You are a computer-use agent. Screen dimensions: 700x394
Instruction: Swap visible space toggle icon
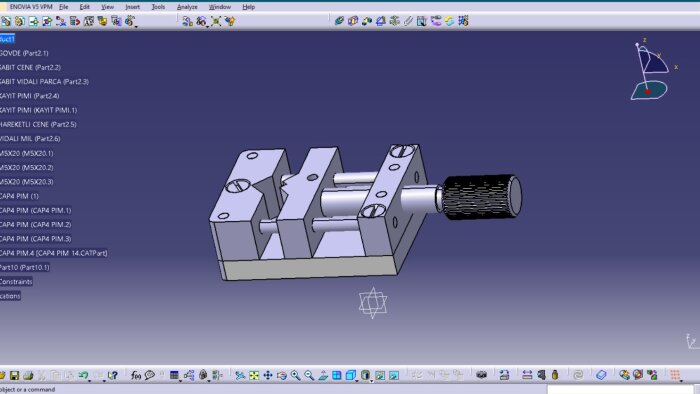pyautogui.click(x=394, y=375)
